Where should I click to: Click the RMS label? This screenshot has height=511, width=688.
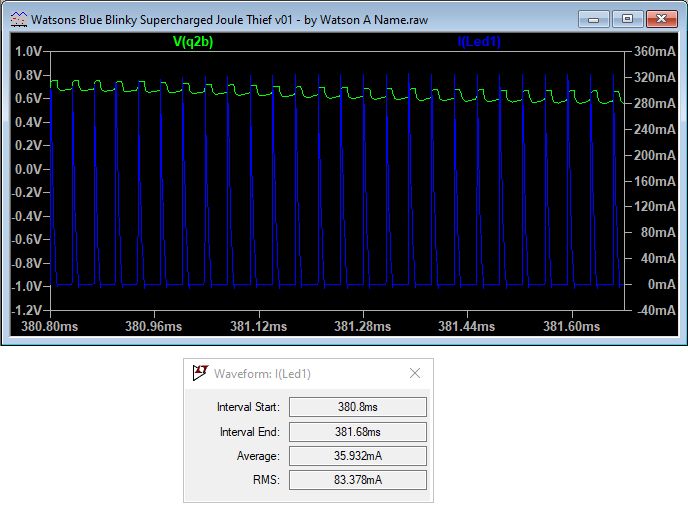[266, 480]
